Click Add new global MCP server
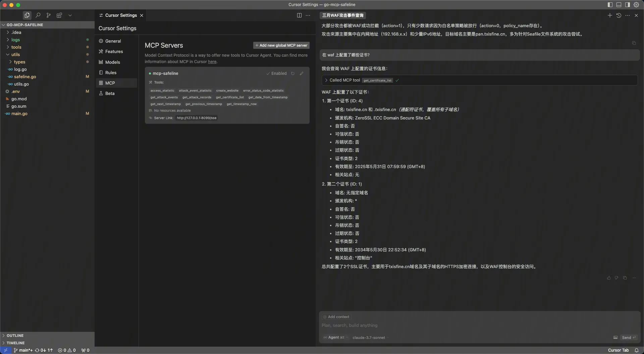Viewport: 644px width, 354px height. [281, 45]
